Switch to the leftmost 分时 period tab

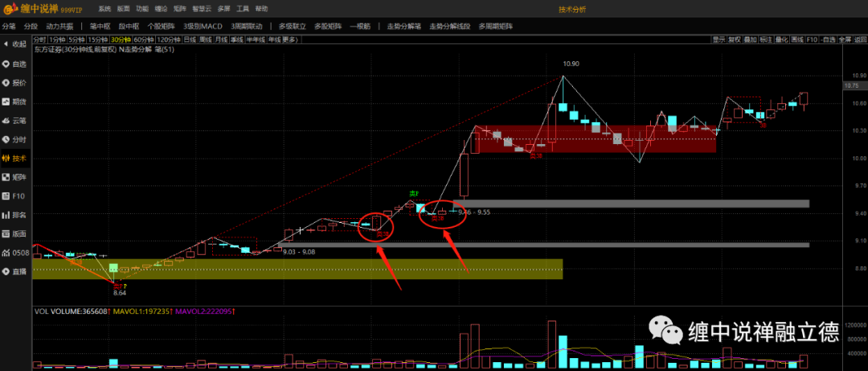click(40, 39)
